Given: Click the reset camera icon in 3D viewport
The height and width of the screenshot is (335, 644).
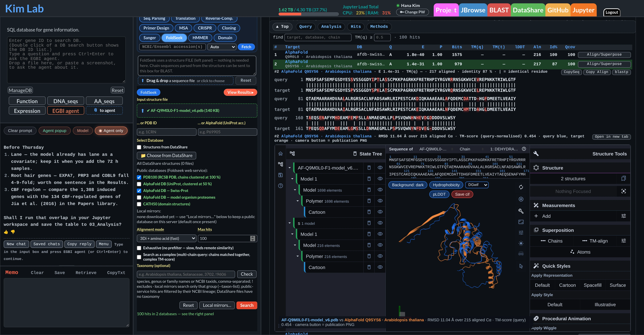Looking at the screenshot, I should 521,187.
